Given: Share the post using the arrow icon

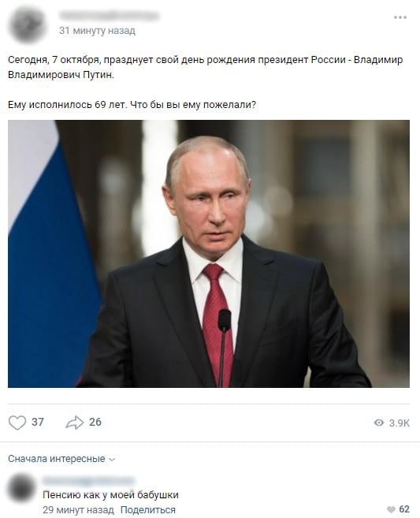Looking at the screenshot, I should tap(75, 422).
